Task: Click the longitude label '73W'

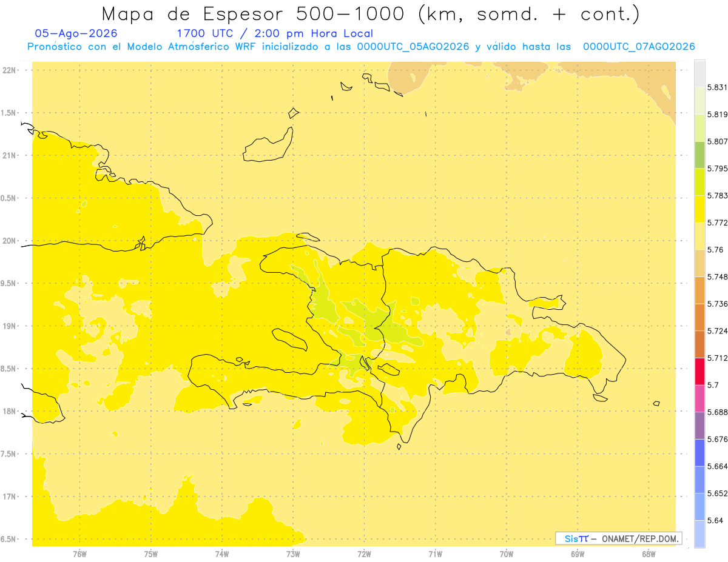Action: point(293,554)
